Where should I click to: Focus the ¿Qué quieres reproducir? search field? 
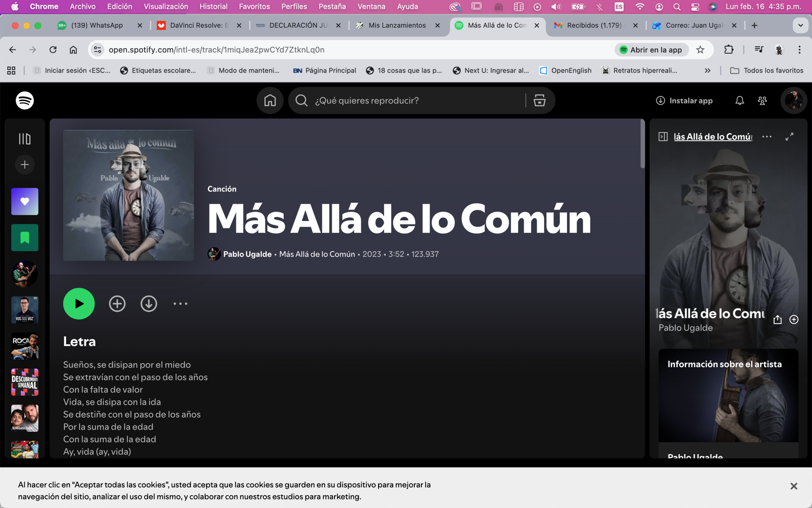416,100
